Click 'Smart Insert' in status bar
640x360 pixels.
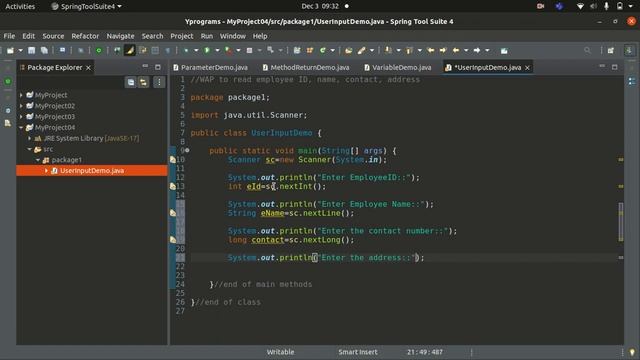pyautogui.click(x=358, y=352)
